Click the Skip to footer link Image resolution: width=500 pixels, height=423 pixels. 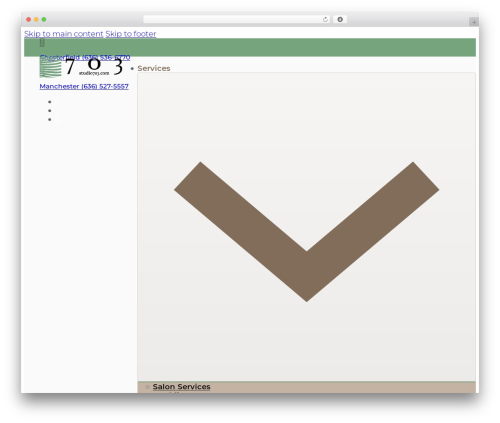point(131,34)
